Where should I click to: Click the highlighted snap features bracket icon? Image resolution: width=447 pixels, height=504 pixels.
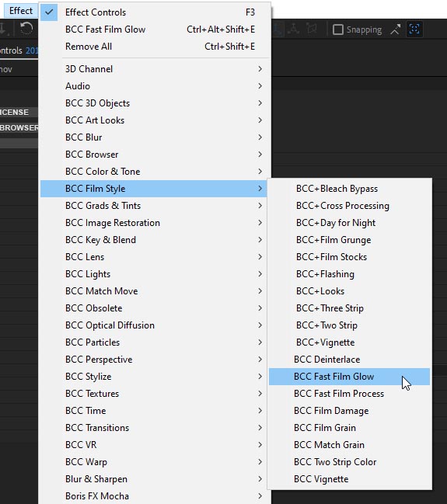tap(414, 30)
